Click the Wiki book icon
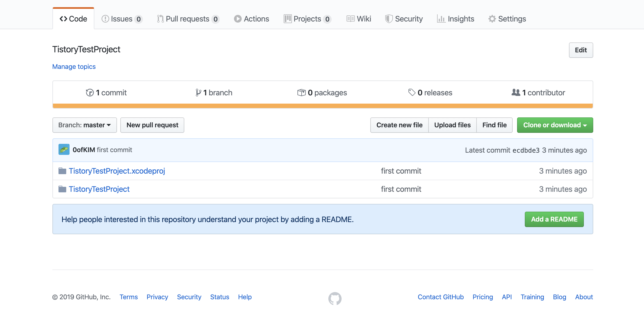This screenshot has height=329, width=644. [350, 19]
